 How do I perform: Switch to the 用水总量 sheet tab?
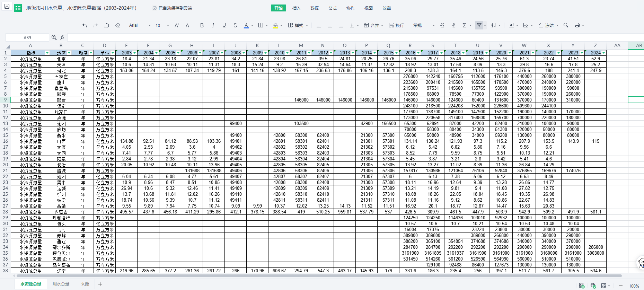click(x=61, y=284)
